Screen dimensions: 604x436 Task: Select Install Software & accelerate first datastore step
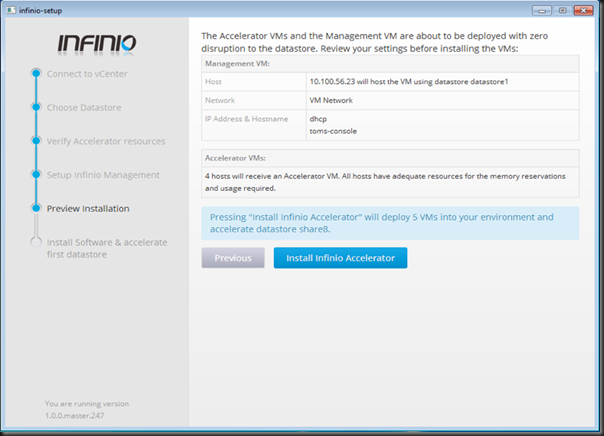[107, 248]
